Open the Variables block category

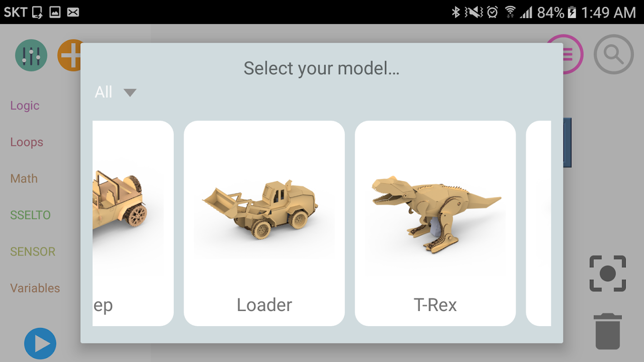click(x=35, y=288)
